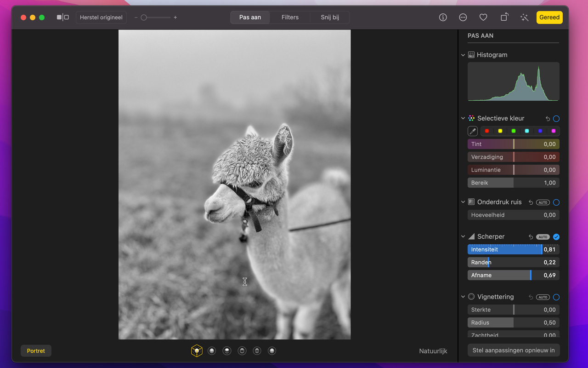
Task: Reset the Scherper adjustment with undo arrow
Action: pyautogui.click(x=531, y=237)
